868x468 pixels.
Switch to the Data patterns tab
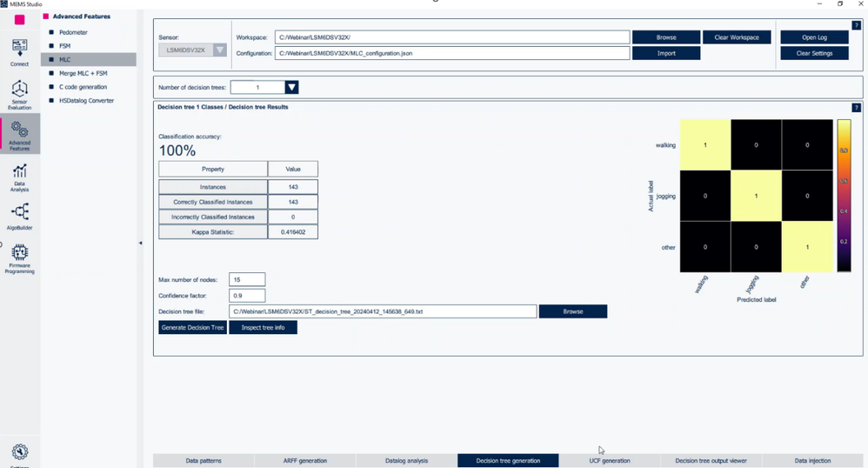click(x=204, y=460)
